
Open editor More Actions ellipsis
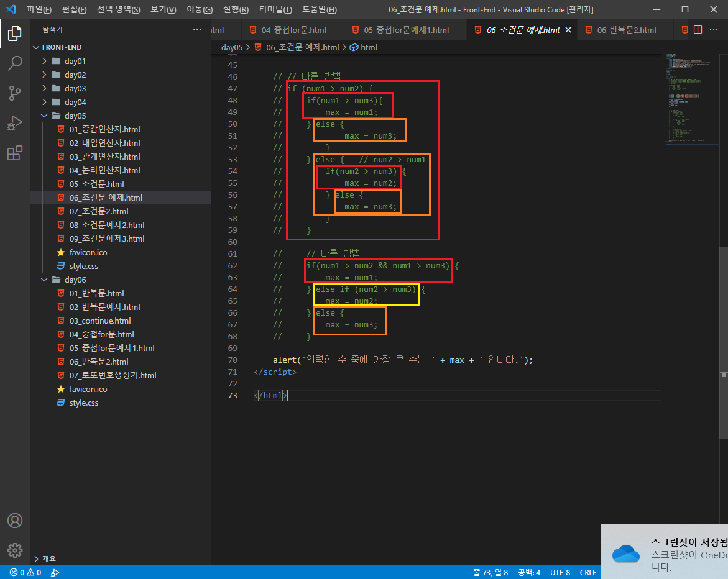click(714, 30)
